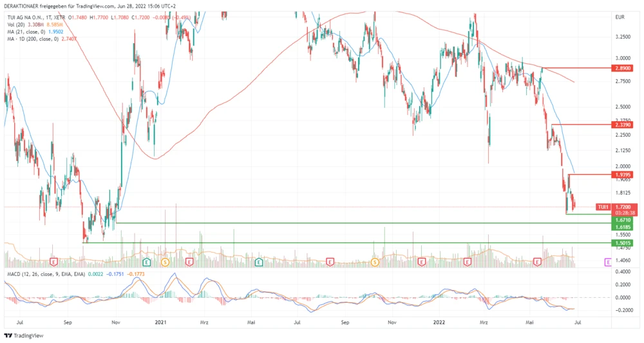This screenshot has width=644, height=343.
Task: Click the 3.2500 price axis value
Action: [623, 37]
